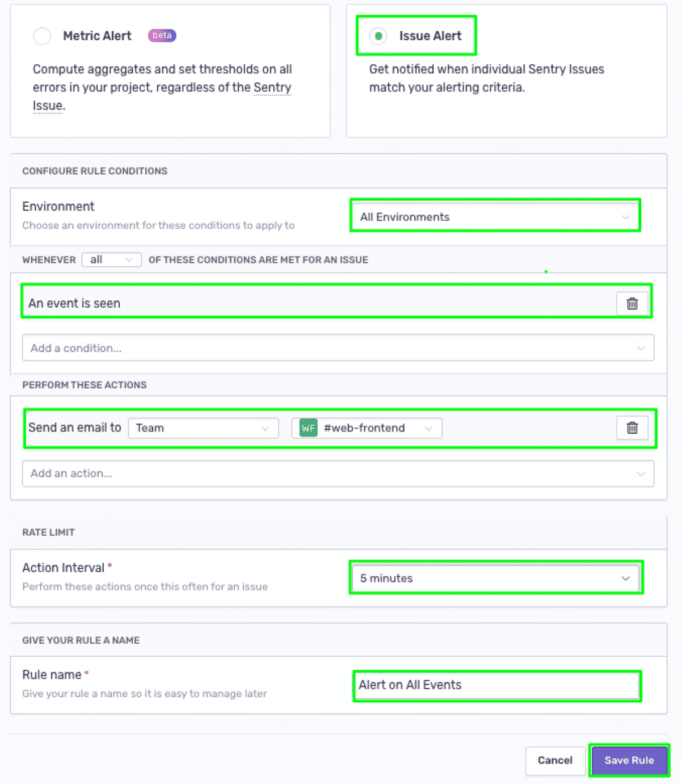Screen dimensions: 681x784
Task: Click the Sentry Issue glossary link
Action: tap(272, 87)
